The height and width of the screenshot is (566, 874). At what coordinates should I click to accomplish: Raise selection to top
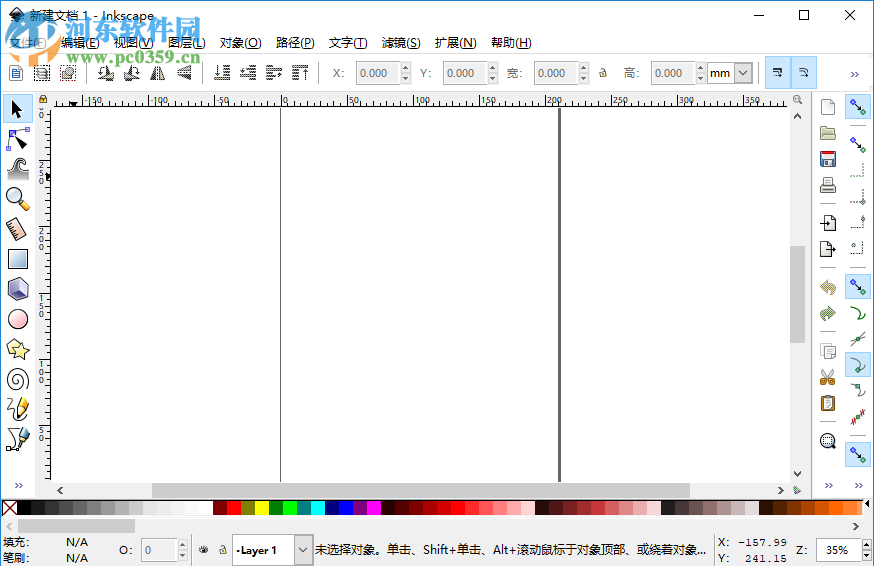[x=300, y=73]
